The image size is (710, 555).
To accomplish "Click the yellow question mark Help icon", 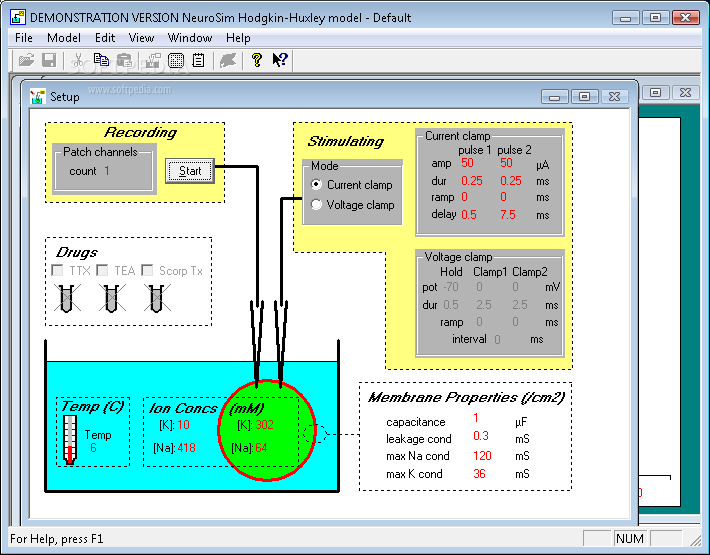I will point(257,60).
